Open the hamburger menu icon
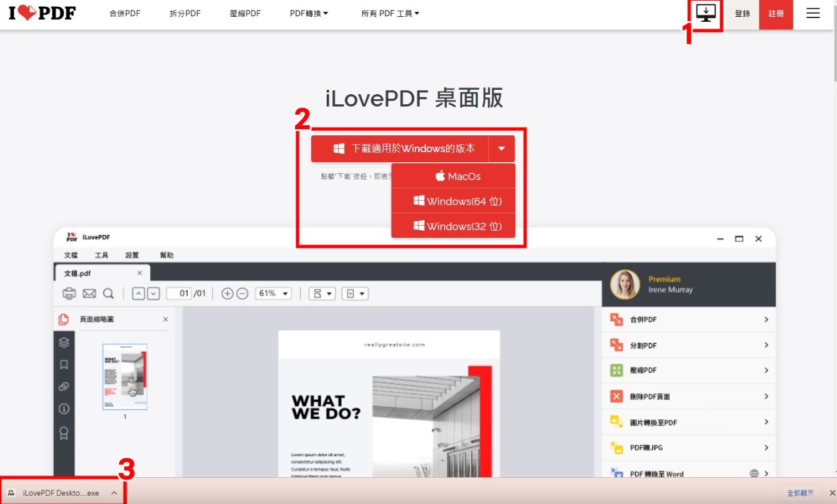 (x=813, y=13)
